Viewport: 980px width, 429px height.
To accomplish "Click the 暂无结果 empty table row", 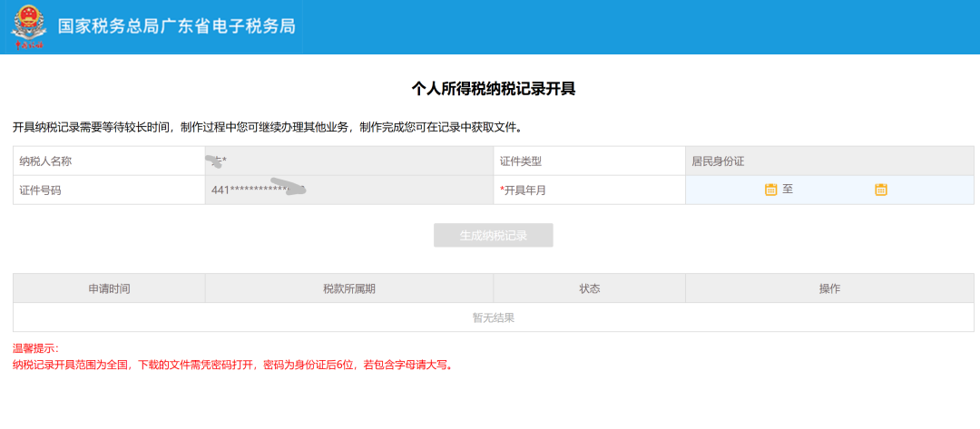I will point(493,317).
